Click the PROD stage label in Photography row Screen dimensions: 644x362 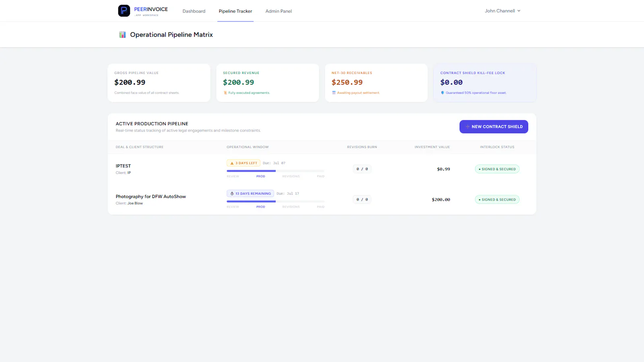[x=261, y=207]
